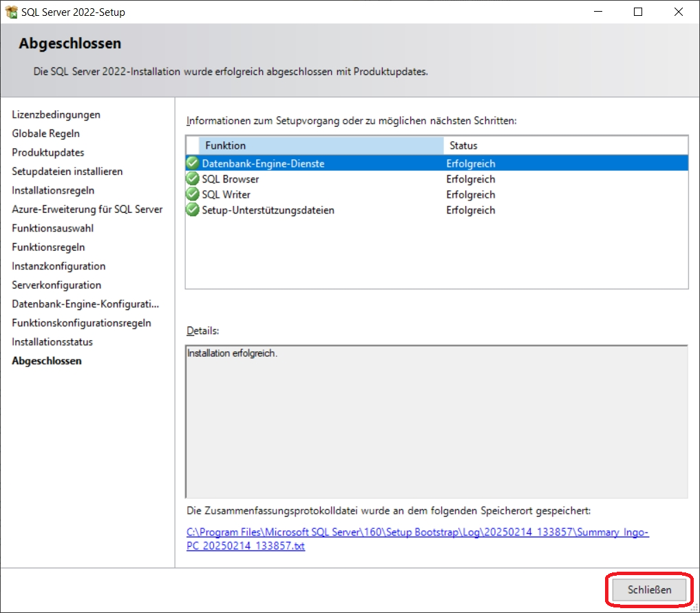Click green check icon beside SQL Writer
The width and height of the screenshot is (700, 613).
(193, 194)
